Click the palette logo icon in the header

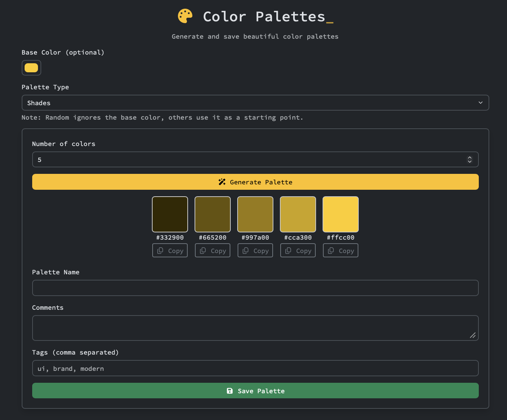[x=185, y=16]
